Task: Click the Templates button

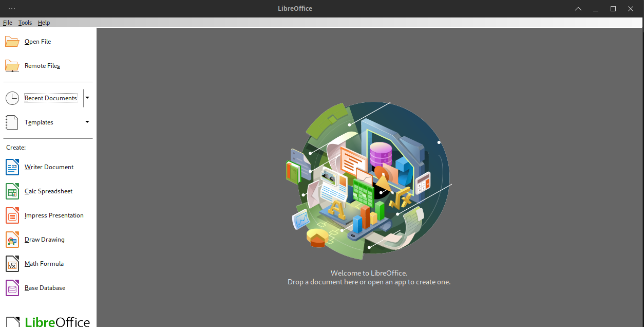Action: [39, 122]
